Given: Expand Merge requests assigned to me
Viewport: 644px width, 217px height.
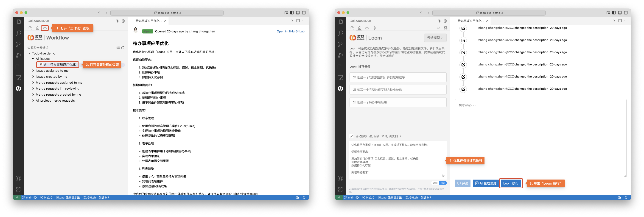Looking at the screenshot, I should (33, 83).
